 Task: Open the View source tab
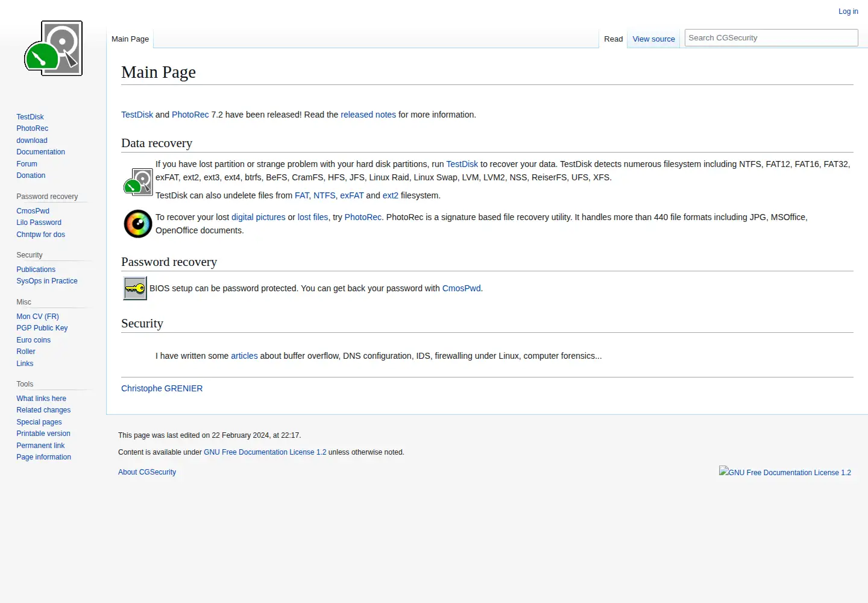coord(653,39)
